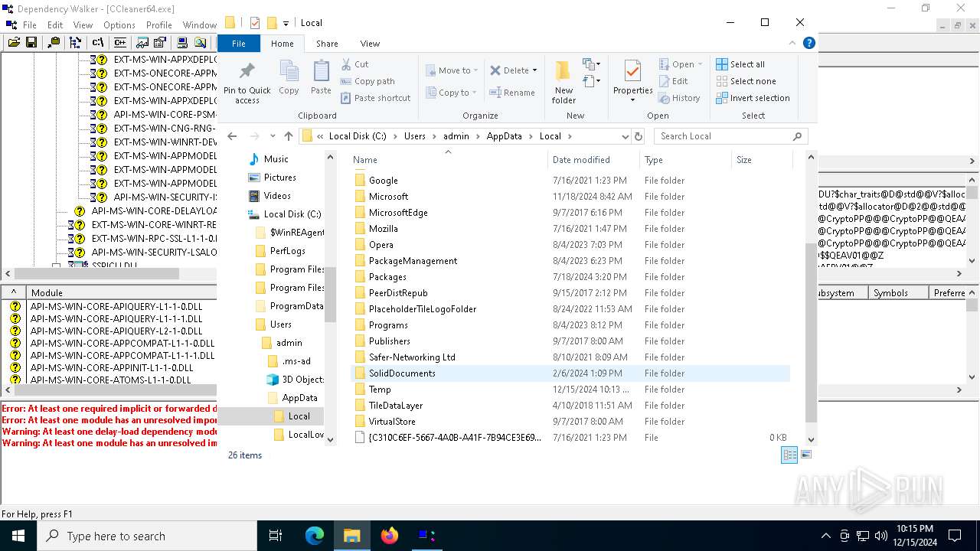Click Invert selection button
This screenshot has height=551, width=980.
coord(753,98)
